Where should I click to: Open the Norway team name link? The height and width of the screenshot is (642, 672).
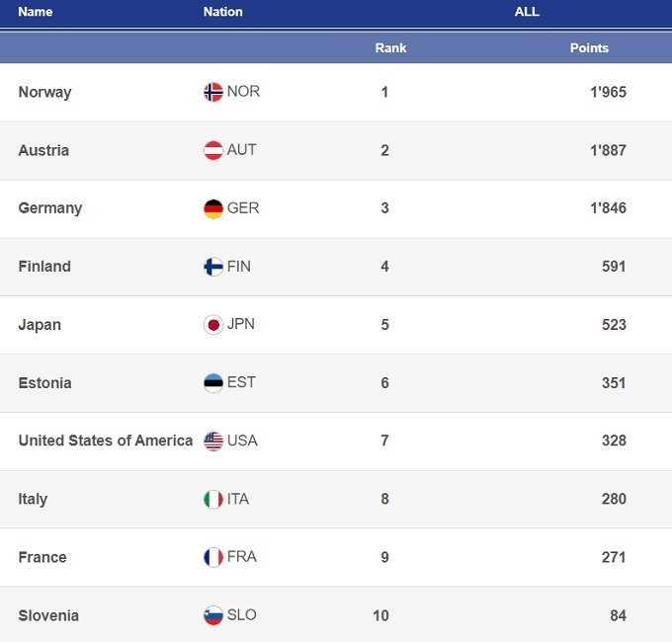[44, 93]
